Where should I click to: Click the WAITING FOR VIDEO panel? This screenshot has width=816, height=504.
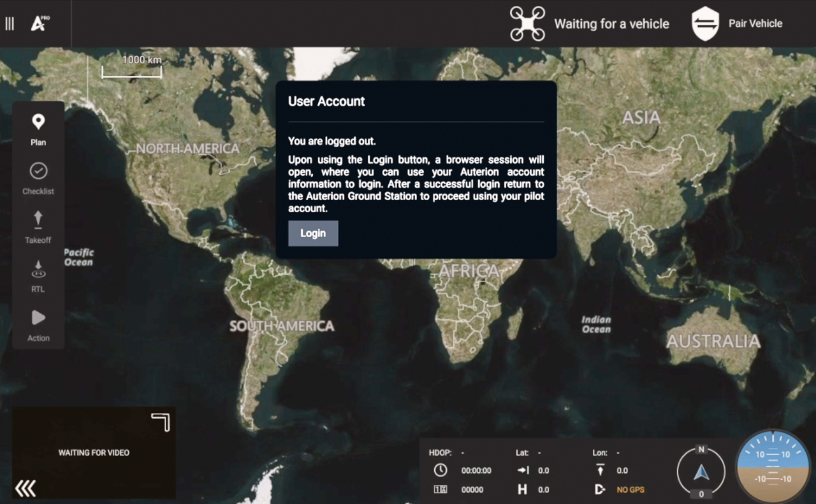pyautogui.click(x=94, y=452)
